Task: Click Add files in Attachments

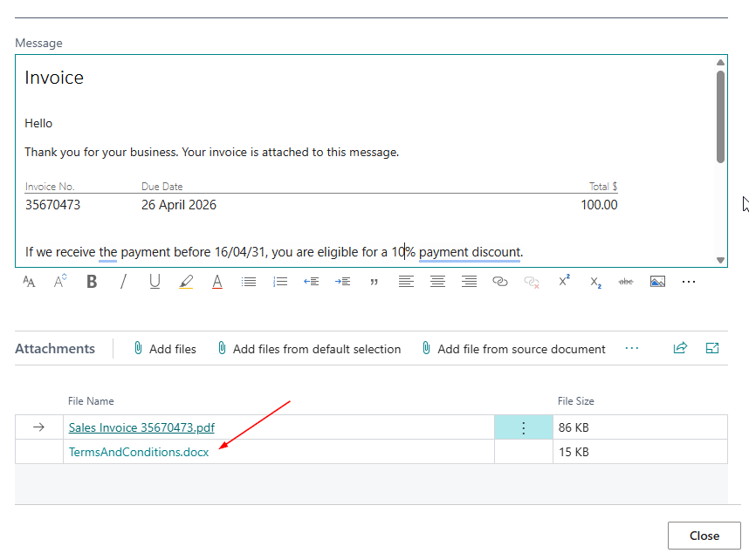Action: coord(164,349)
